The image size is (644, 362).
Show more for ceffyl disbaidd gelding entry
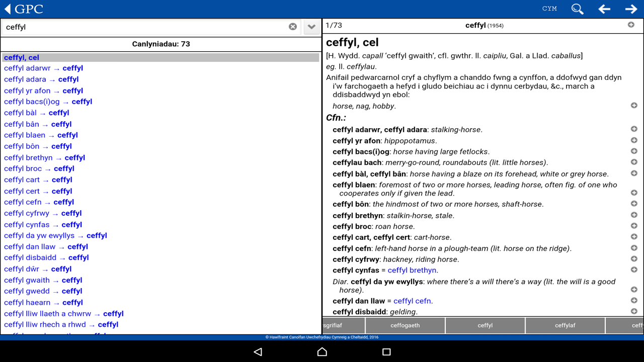point(634,311)
